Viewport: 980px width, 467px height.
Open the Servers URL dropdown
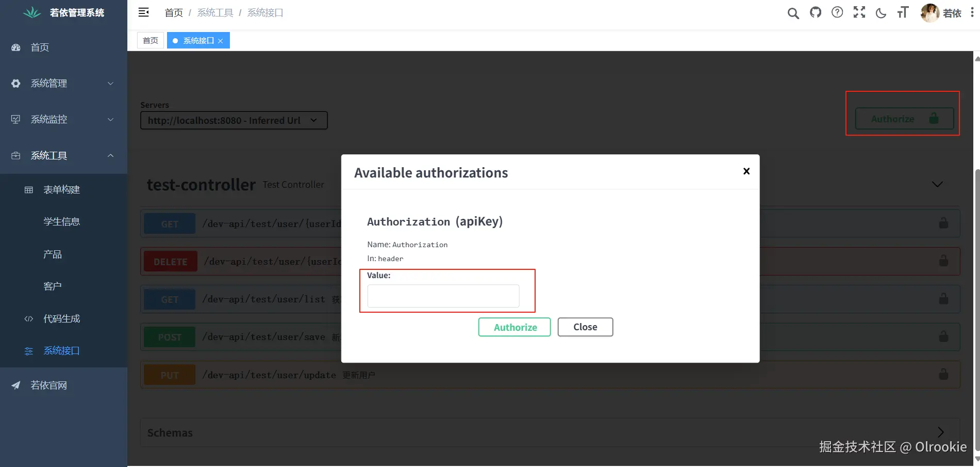point(234,120)
